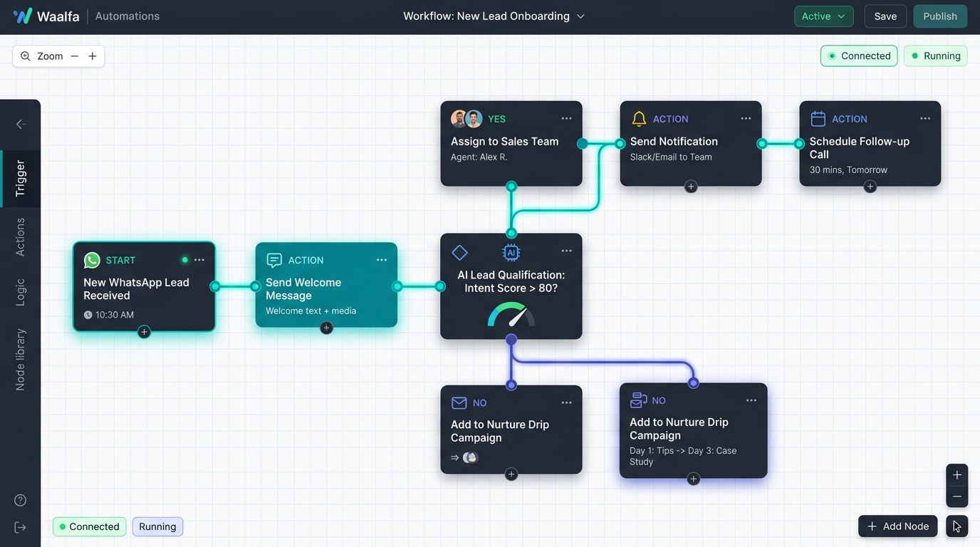Screen dimensions: 980x547
Task: Click the 'Welcome text + media' text
Action: [311, 311]
